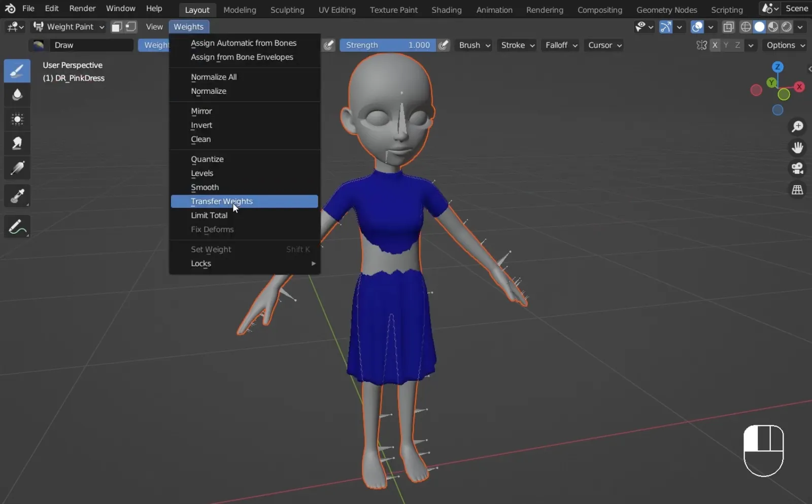This screenshot has width=812, height=504.
Task: Expand the Brush settings dropdown
Action: click(x=475, y=45)
